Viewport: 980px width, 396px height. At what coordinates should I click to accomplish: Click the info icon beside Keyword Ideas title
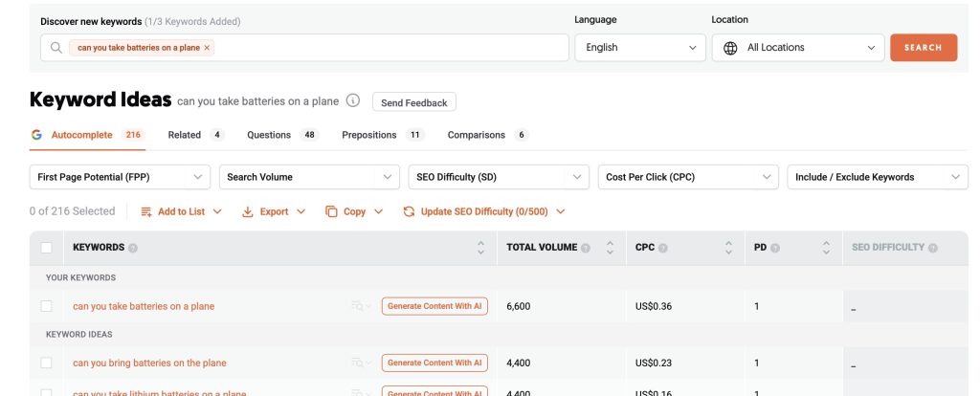[353, 101]
